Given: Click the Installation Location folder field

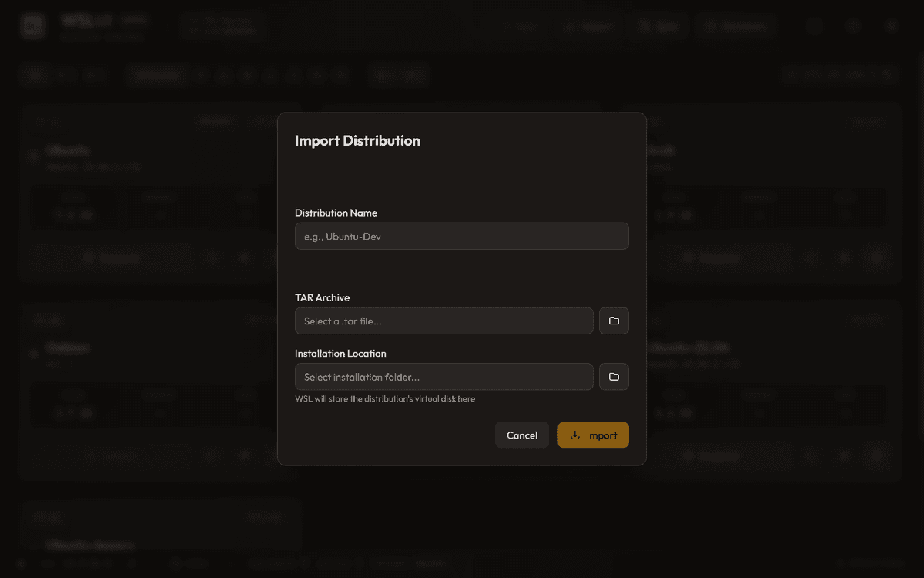Looking at the screenshot, I should [x=444, y=377].
